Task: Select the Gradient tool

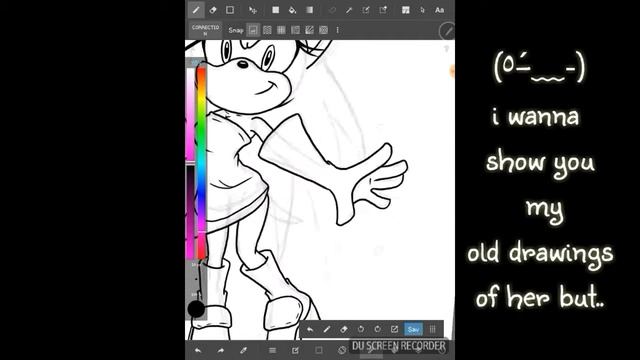Action: (x=309, y=10)
